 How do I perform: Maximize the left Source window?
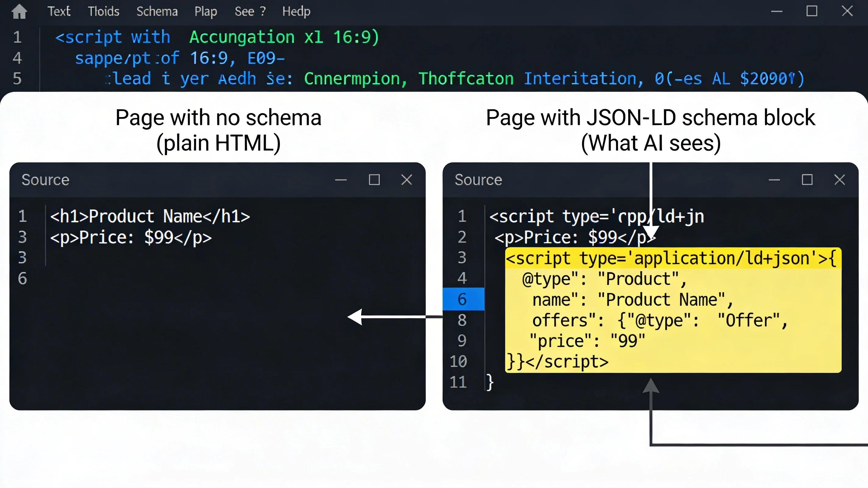tap(374, 180)
